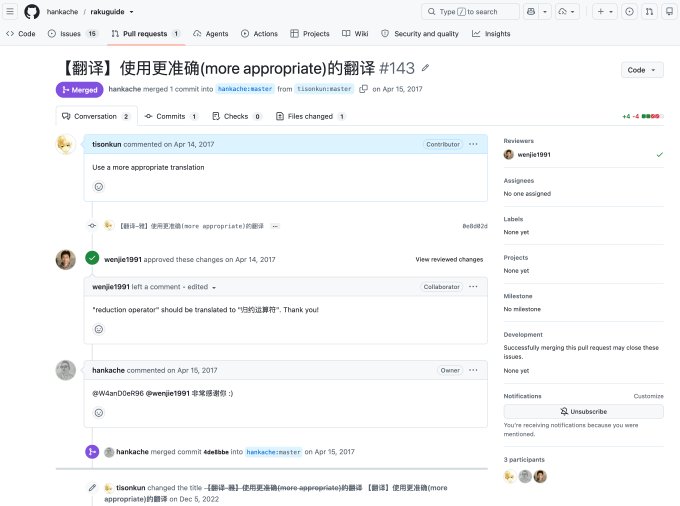Switch to the Files changed tab
Screen dimensions: 680x506
click(x=311, y=116)
